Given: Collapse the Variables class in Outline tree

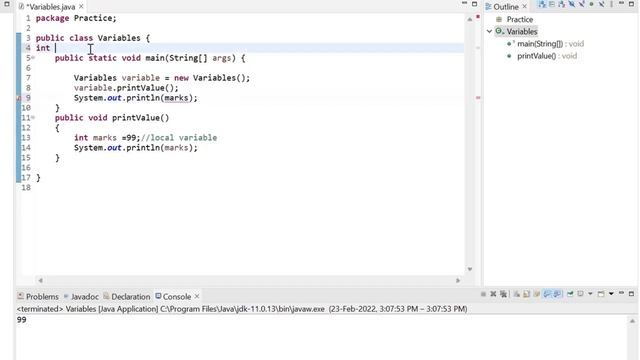Looking at the screenshot, I should point(489,31).
